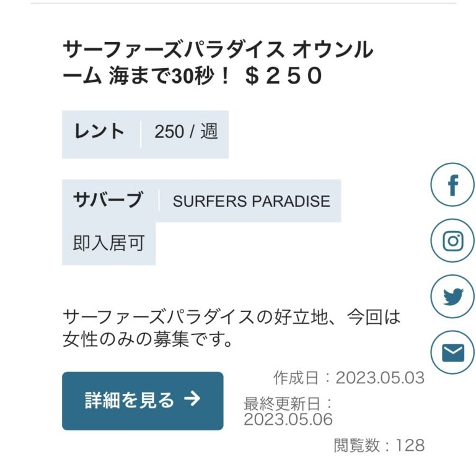The image size is (476, 465).
Task: Select the 即入居可 tag
Action: (x=108, y=243)
